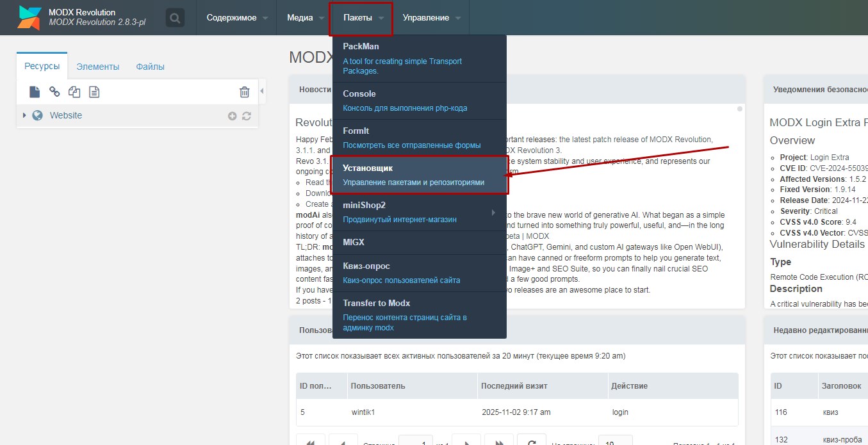Image resolution: width=868 pixels, height=445 pixels.
Task: Collapse the left resource panel
Action: pos(262,92)
